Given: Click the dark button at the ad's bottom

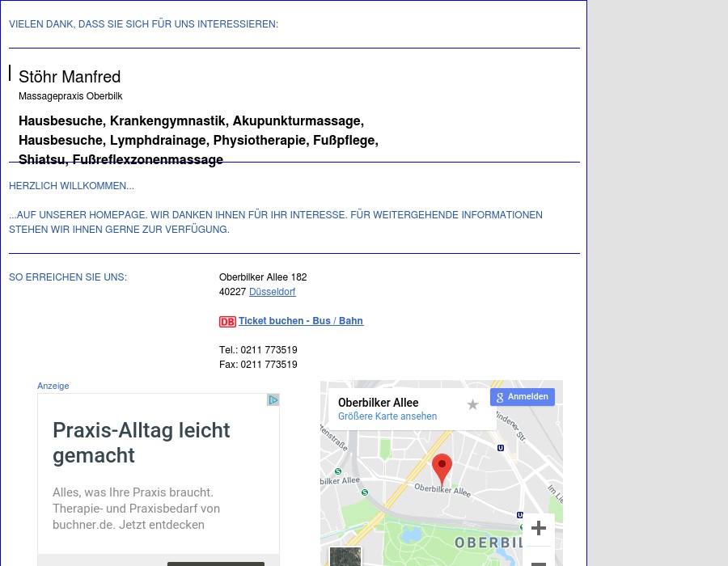Looking at the screenshot, I should point(215,563).
